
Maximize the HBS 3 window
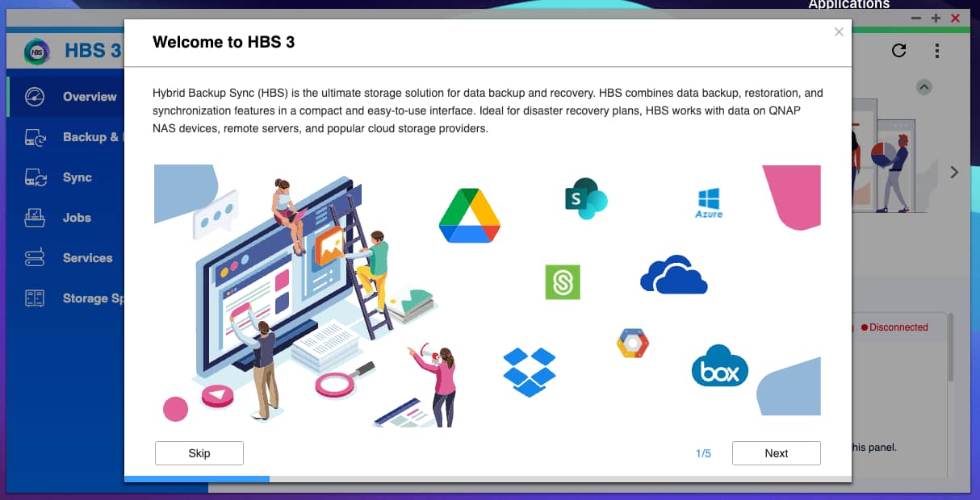(936, 18)
